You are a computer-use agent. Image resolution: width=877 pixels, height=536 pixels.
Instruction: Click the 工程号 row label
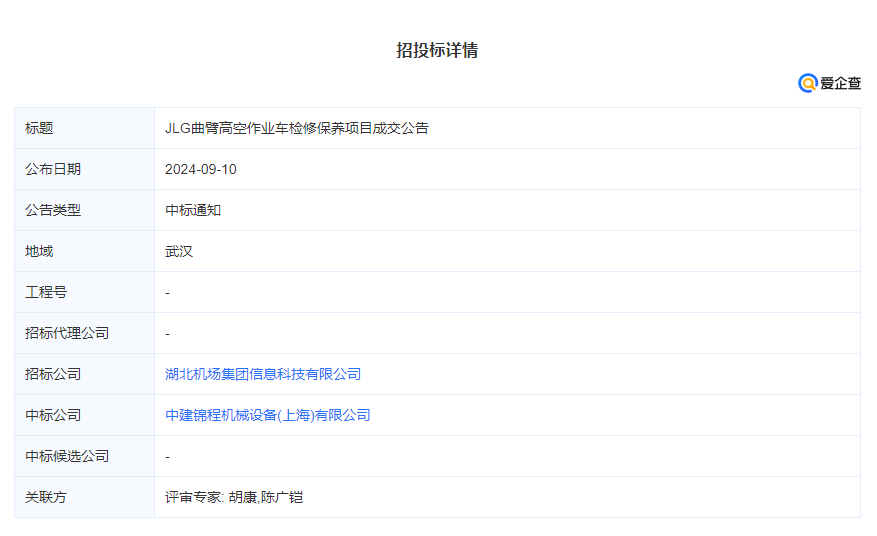(46, 292)
